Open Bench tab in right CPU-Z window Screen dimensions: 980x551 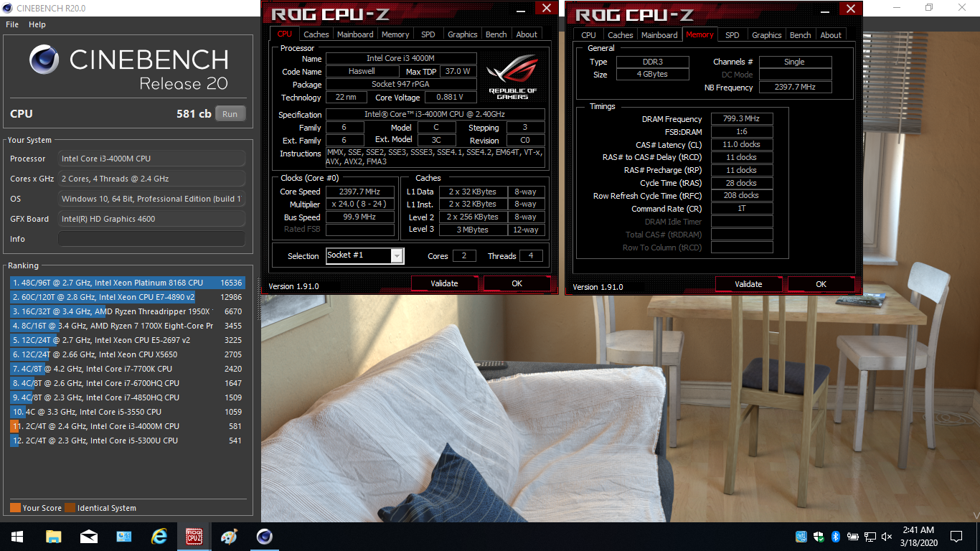pyautogui.click(x=801, y=35)
